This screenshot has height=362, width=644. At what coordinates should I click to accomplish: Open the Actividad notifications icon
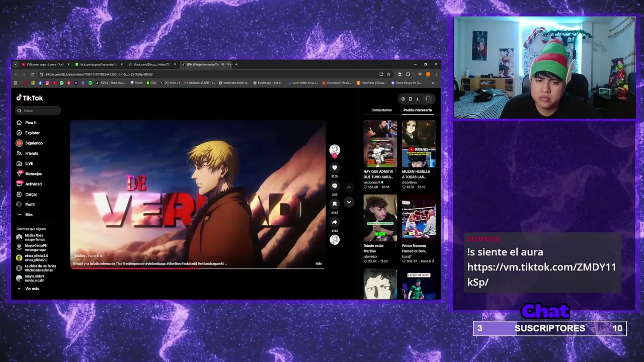(19, 184)
